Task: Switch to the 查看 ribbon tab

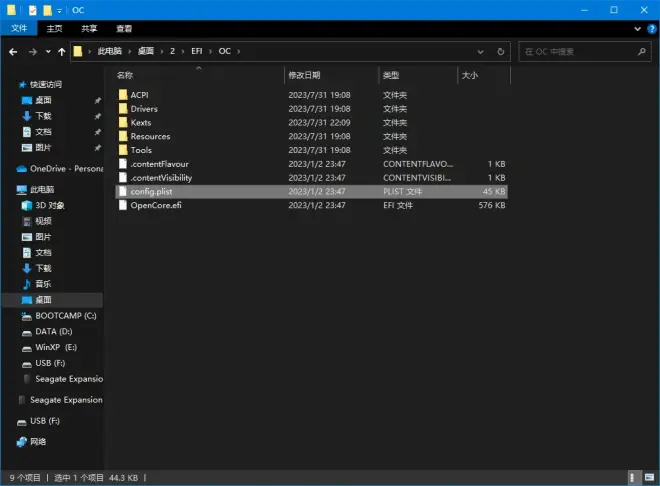Action: [x=124, y=28]
